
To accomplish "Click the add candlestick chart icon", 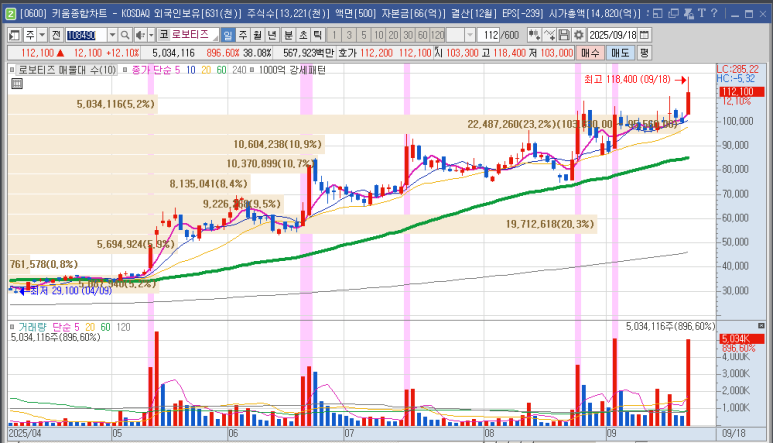I will click(x=534, y=35).
